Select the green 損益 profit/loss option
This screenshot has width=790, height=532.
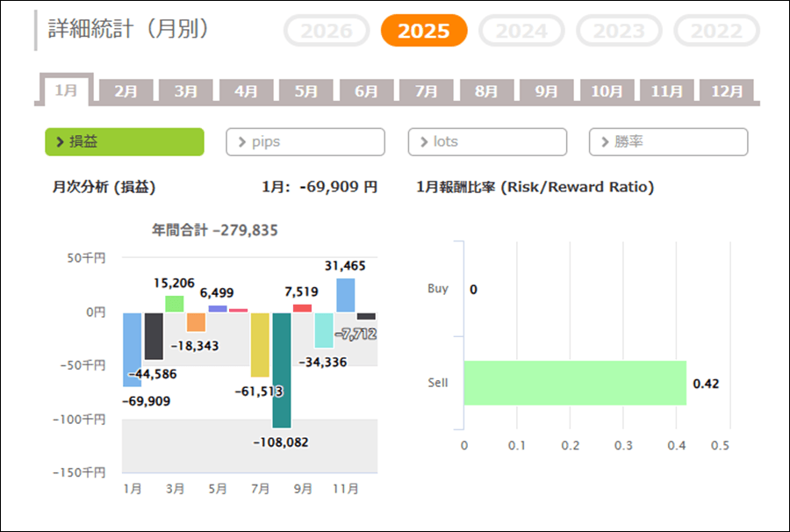point(125,141)
